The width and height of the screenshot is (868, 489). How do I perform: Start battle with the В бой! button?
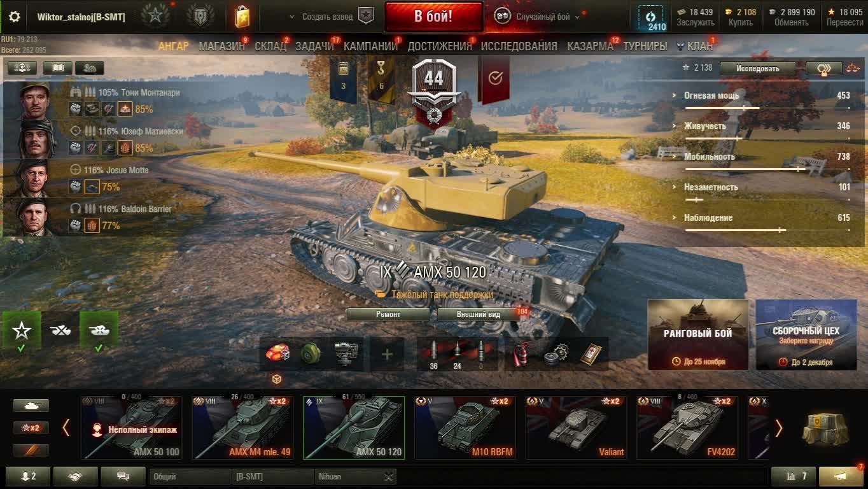[x=433, y=17]
